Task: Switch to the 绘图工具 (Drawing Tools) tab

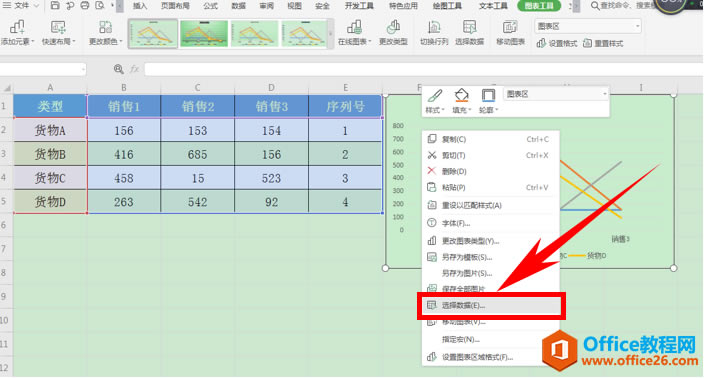Action: pyautogui.click(x=447, y=6)
